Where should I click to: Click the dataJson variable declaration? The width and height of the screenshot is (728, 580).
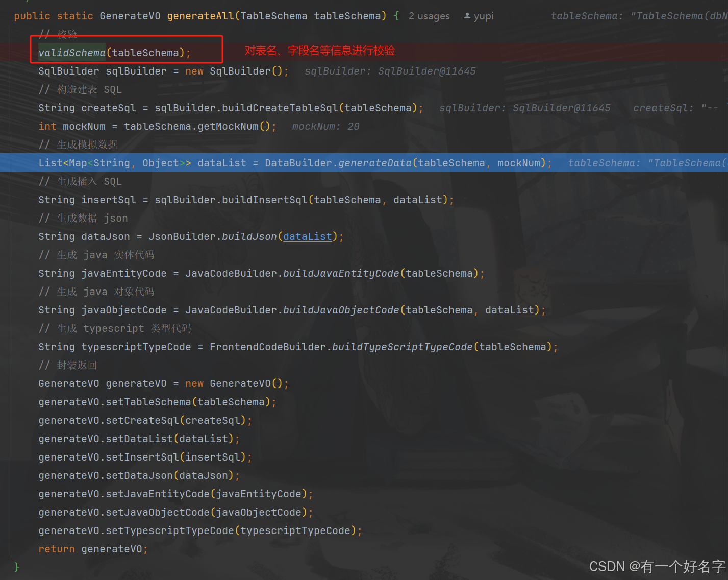(x=106, y=236)
